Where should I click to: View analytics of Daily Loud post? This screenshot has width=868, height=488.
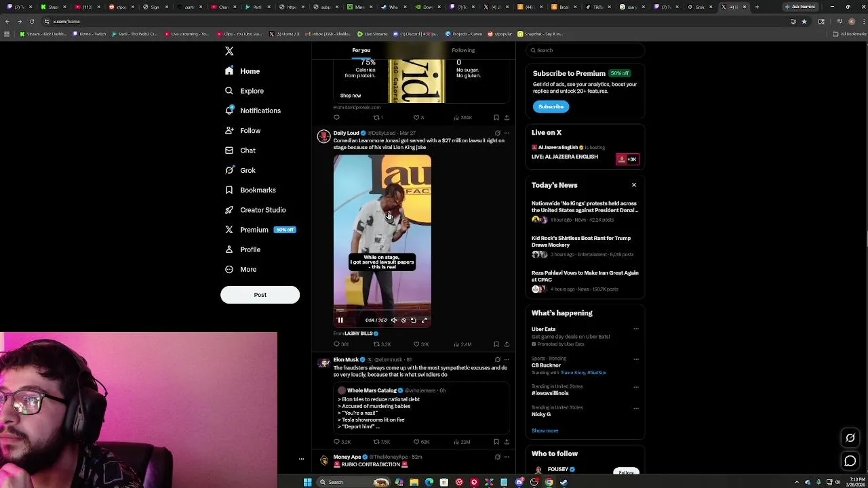coord(462,344)
